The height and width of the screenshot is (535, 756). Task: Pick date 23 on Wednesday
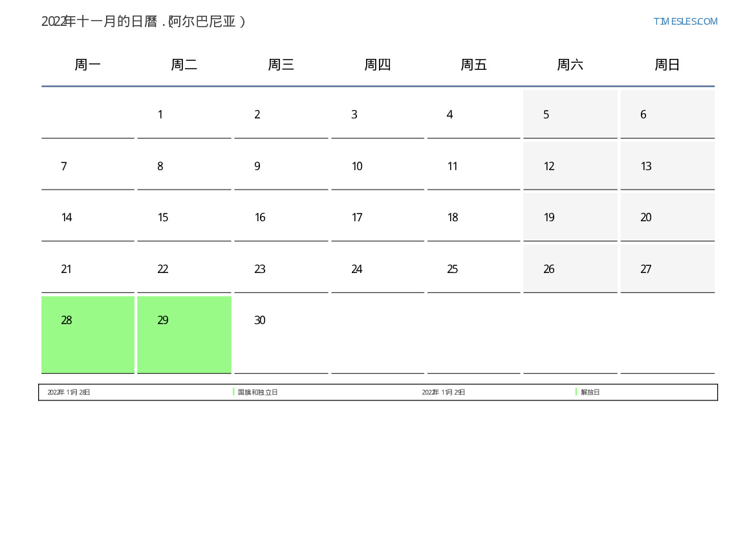[x=281, y=269]
